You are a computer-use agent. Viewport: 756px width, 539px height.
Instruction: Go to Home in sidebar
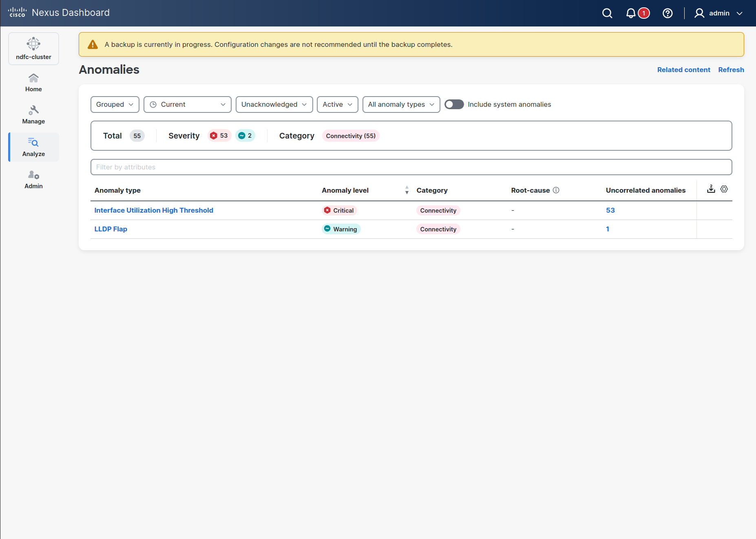(33, 83)
